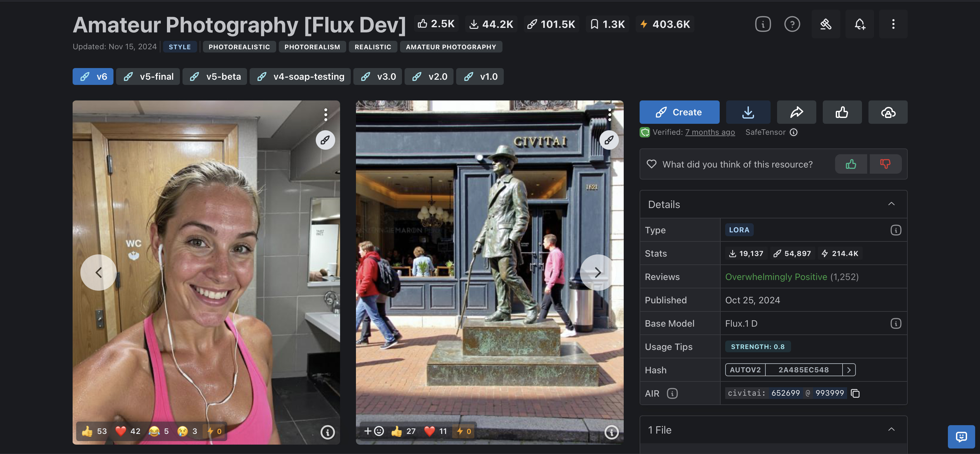
Task: Click the remix brush icon on selfie image
Action: (325, 140)
